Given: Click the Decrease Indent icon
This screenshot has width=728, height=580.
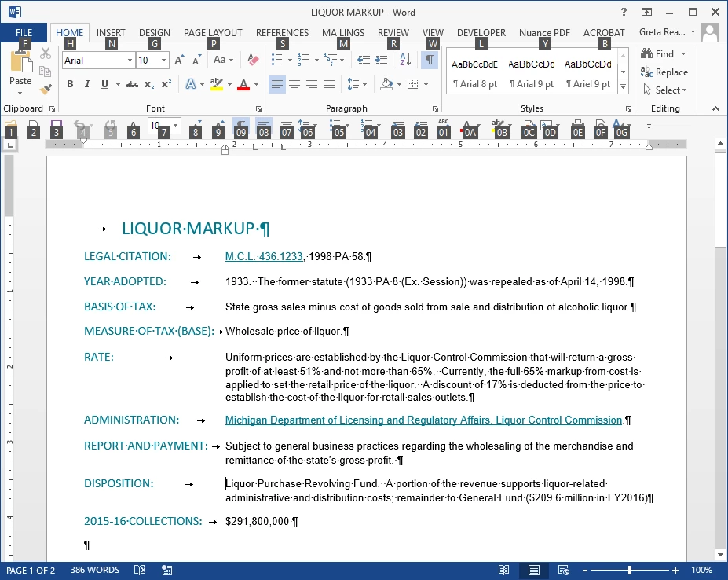Looking at the screenshot, I should pyautogui.click(x=364, y=60).
